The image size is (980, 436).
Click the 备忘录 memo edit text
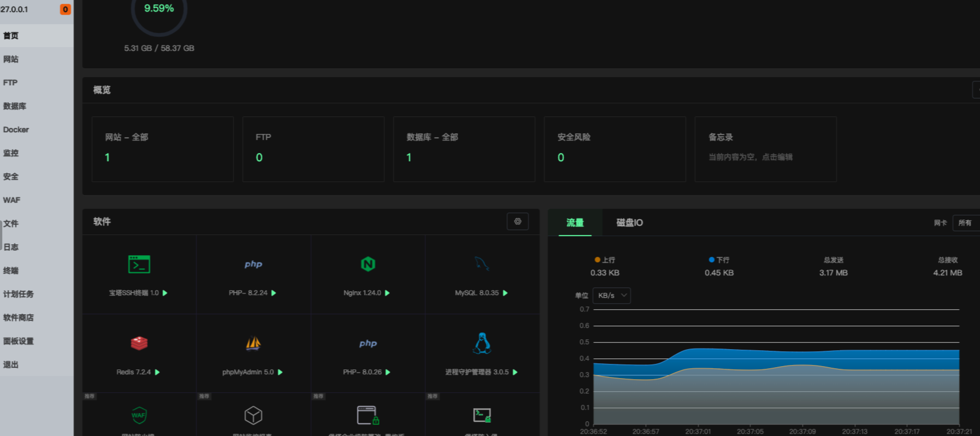pyautogui.click(x=750, y=157)
